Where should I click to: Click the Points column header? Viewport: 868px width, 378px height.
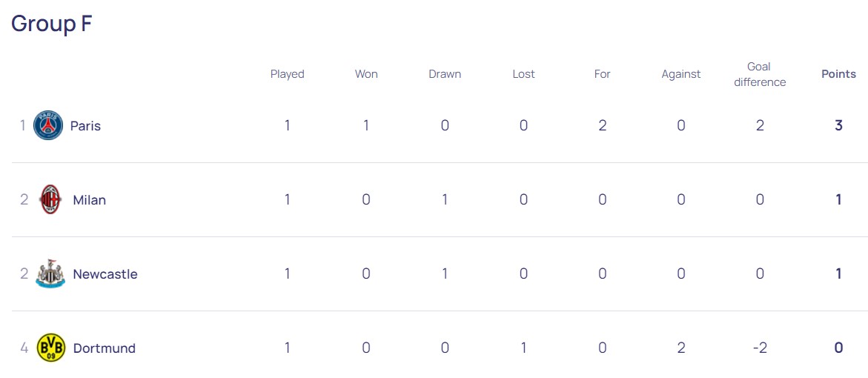click(x=838, y=74)
